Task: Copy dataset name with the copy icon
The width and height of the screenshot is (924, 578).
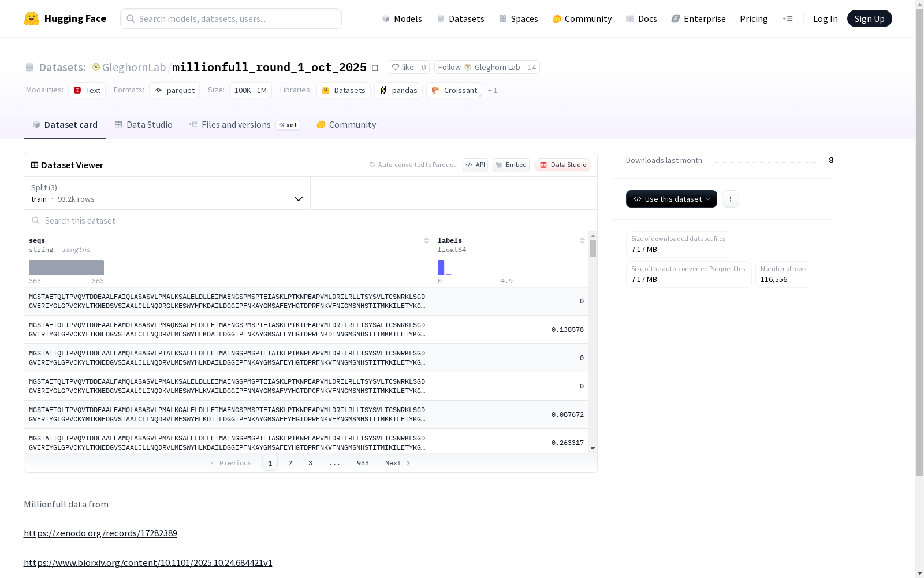Action: [x=374, y=67]
